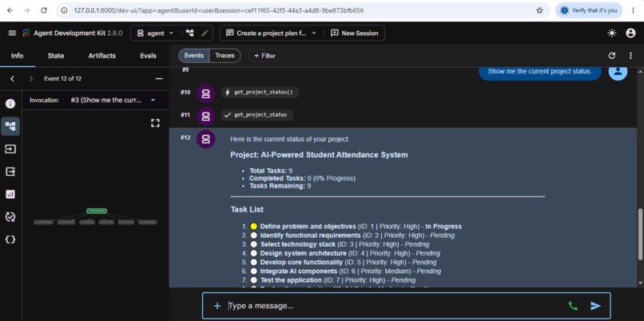Go back using the browser back arrow
This screenshot has height=321, width=644.
coord(10,10)
